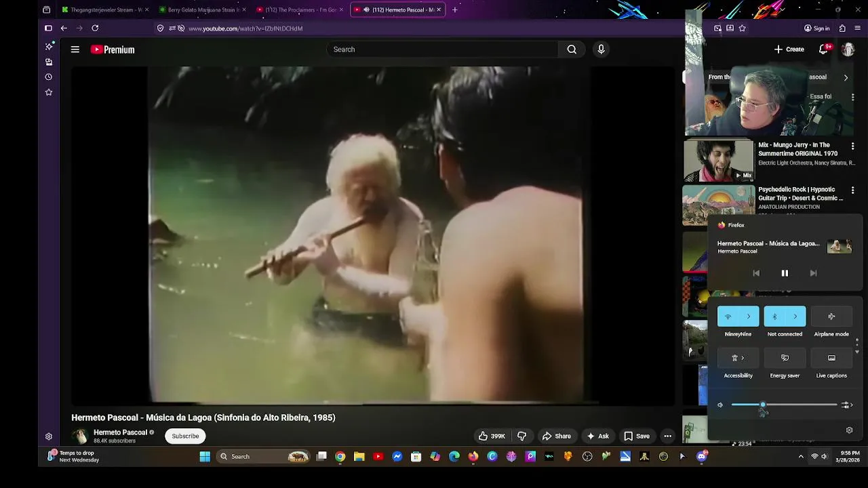This screenshot has width=868, height=488.
Task: Reload the page in Firefox
Action: (95, 28)
